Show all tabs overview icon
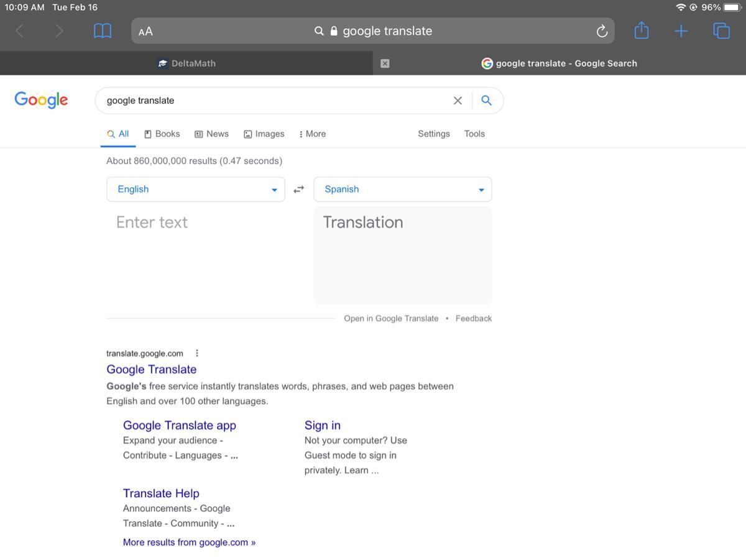 point(721,31)
